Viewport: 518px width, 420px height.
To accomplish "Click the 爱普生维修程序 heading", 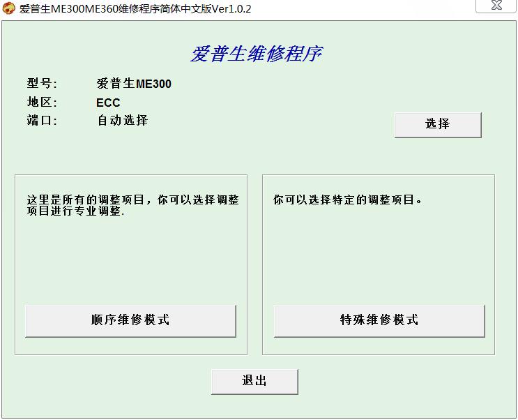I will click(257, 54).
